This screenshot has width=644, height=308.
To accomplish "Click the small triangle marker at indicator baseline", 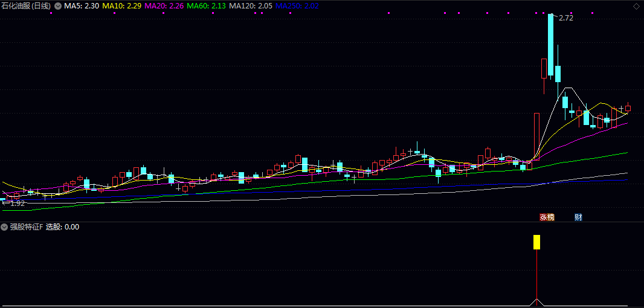I will pos(536,301).
